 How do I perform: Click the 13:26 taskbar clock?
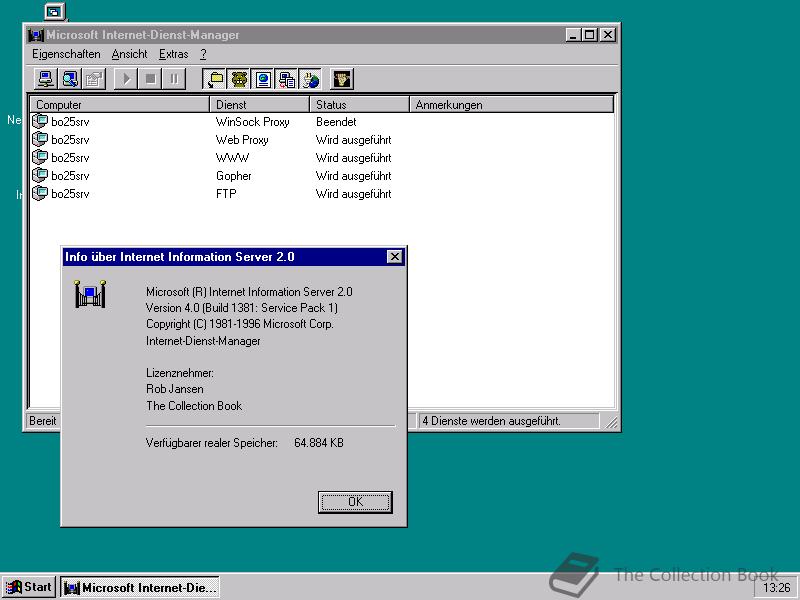(x=776, y=588)
